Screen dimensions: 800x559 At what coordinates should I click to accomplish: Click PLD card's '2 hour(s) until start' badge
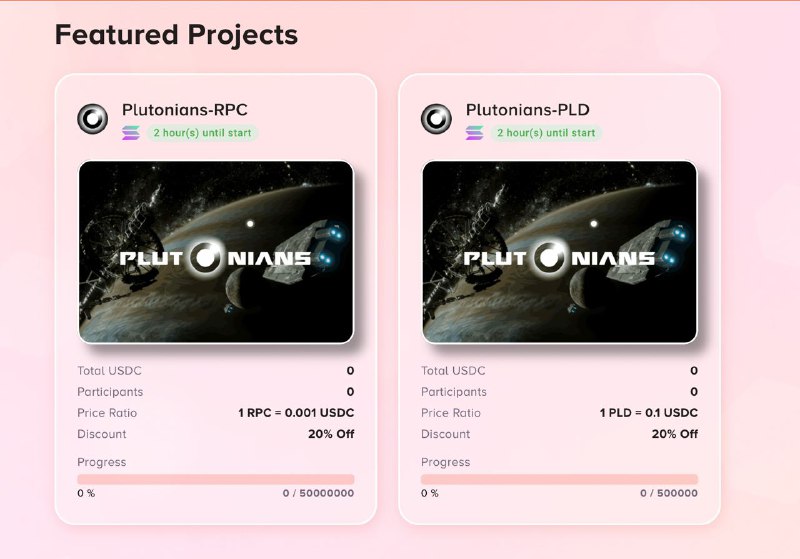point(546,133)
